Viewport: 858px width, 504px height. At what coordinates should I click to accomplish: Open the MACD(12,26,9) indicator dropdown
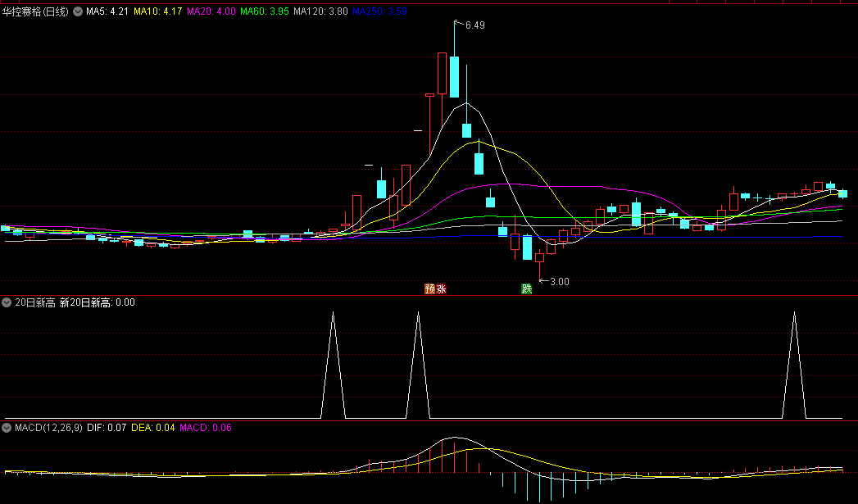7,428
